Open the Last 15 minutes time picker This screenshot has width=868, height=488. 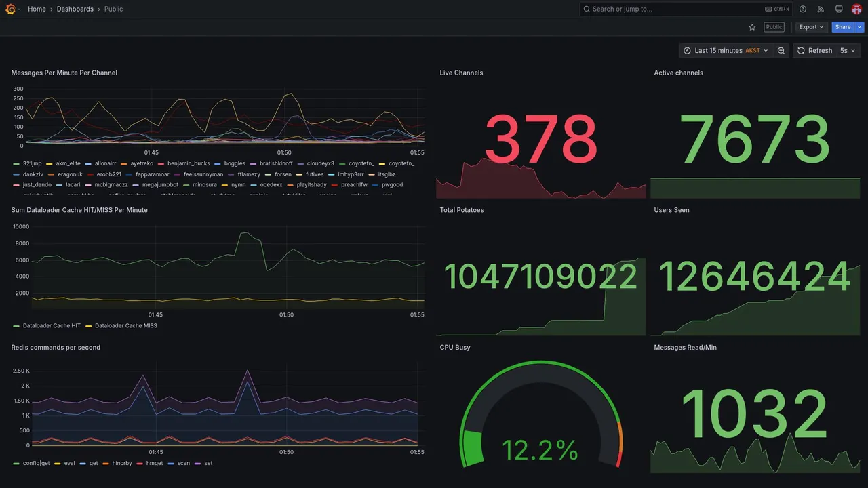(x=726, y=51)
